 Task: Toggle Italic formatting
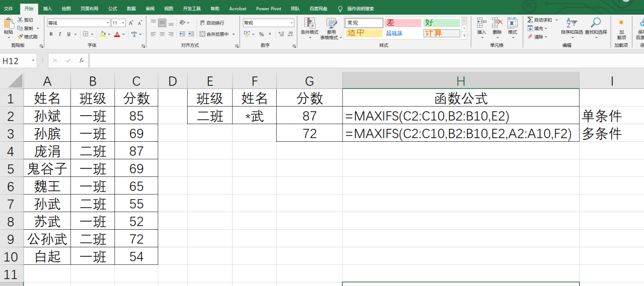[60, 34]
